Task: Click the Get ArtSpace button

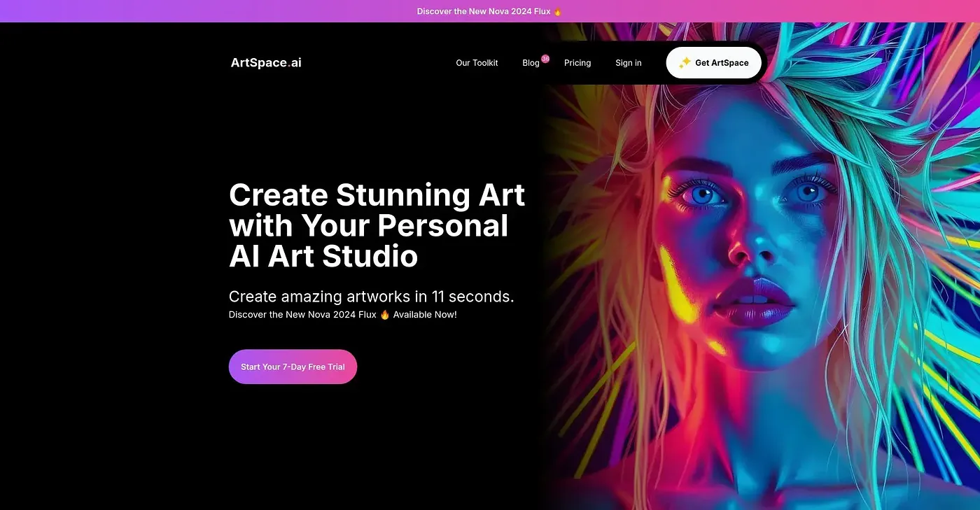Action: [x=713, y=63]
